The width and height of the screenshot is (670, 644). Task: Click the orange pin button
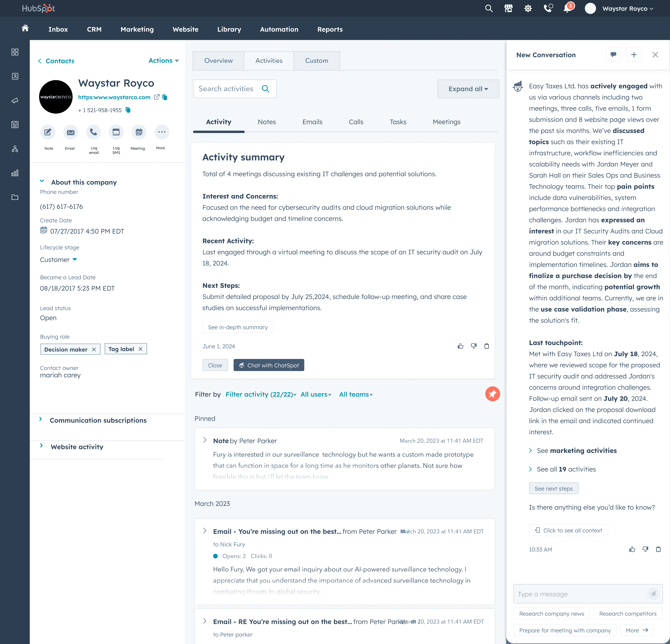(x=492, y=394)
